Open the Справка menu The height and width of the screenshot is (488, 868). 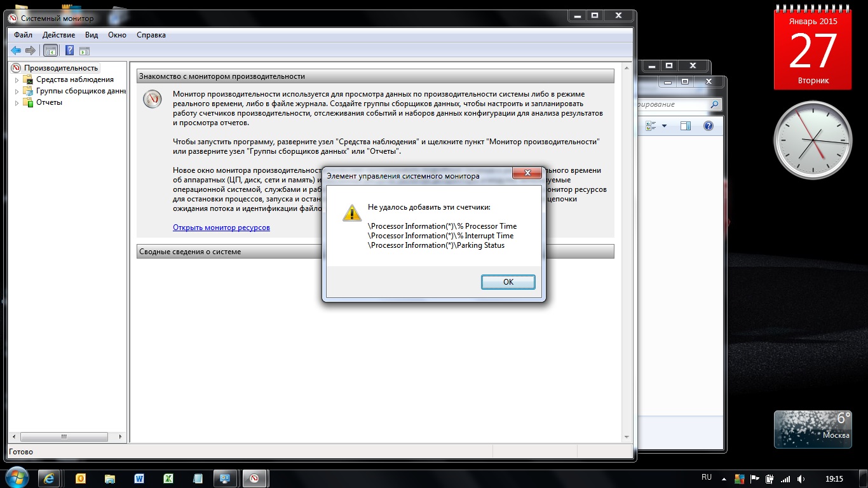[x=151, y=35]
